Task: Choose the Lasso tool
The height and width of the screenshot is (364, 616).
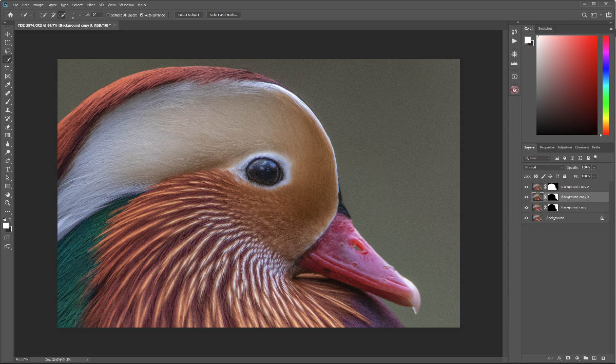Action: pyautogui.click(x=8, y=51)
